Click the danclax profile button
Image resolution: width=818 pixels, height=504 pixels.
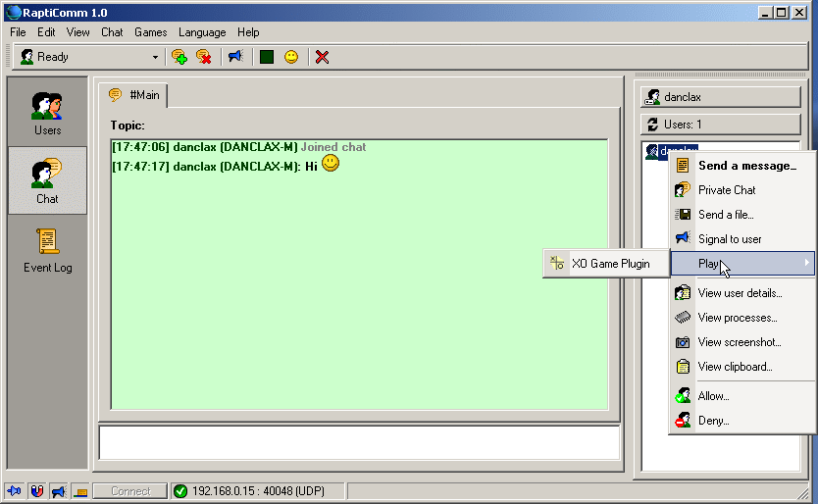click(721, 97)
